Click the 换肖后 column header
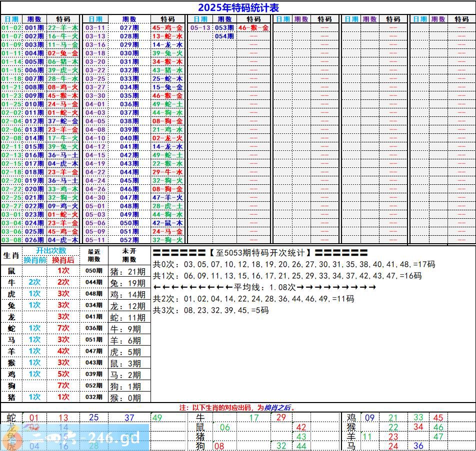Image resolution: width=476 pixels, height=451 pixels. [x=63, y=260]
